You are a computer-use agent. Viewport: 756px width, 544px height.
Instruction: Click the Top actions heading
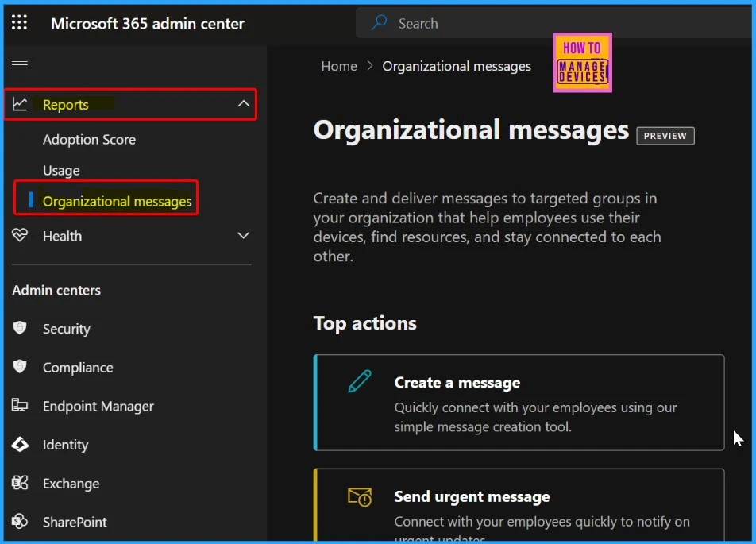pyautogui.click(x=364, y=323)
